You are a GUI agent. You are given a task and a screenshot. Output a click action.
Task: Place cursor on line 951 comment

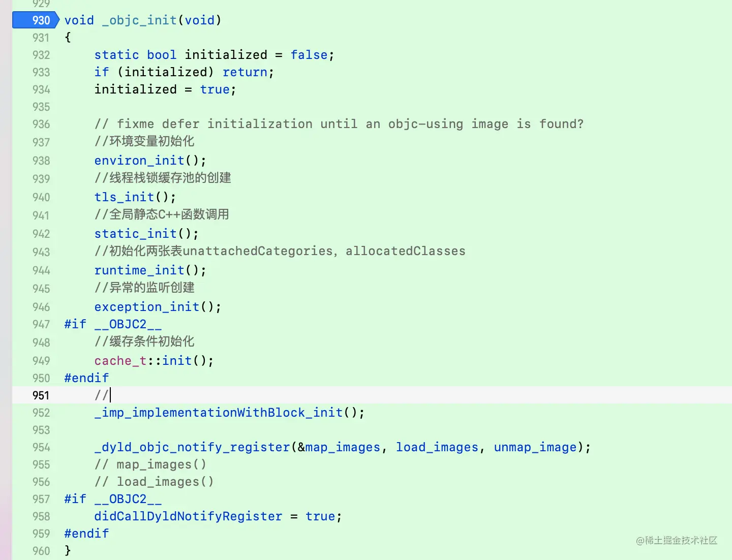103,395
